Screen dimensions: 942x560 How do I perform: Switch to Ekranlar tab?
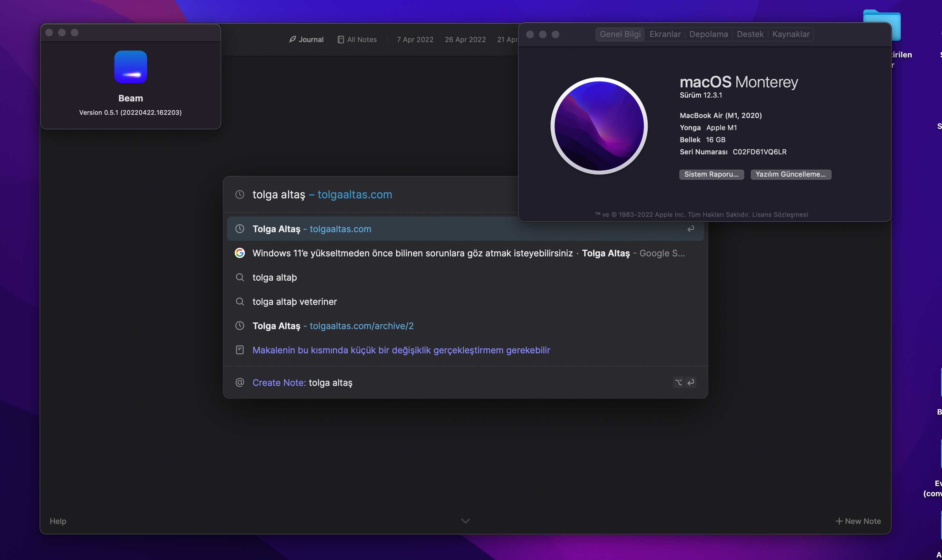click(665, 34)
